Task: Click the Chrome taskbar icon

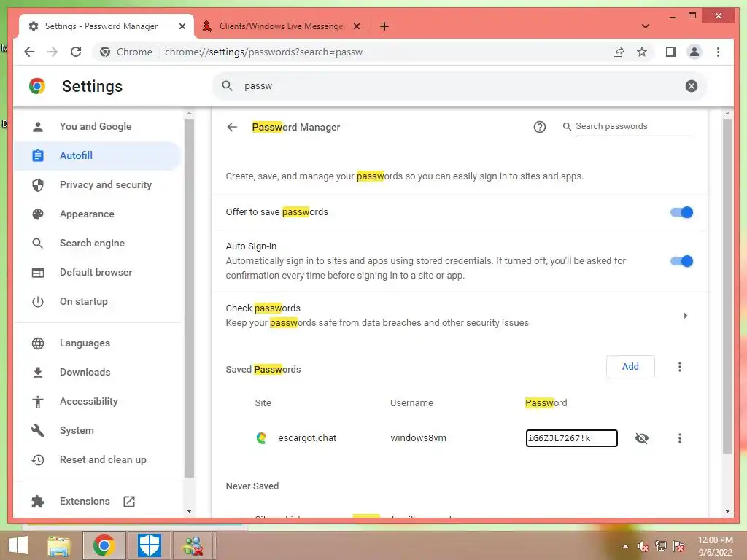Action: point(104,545)
